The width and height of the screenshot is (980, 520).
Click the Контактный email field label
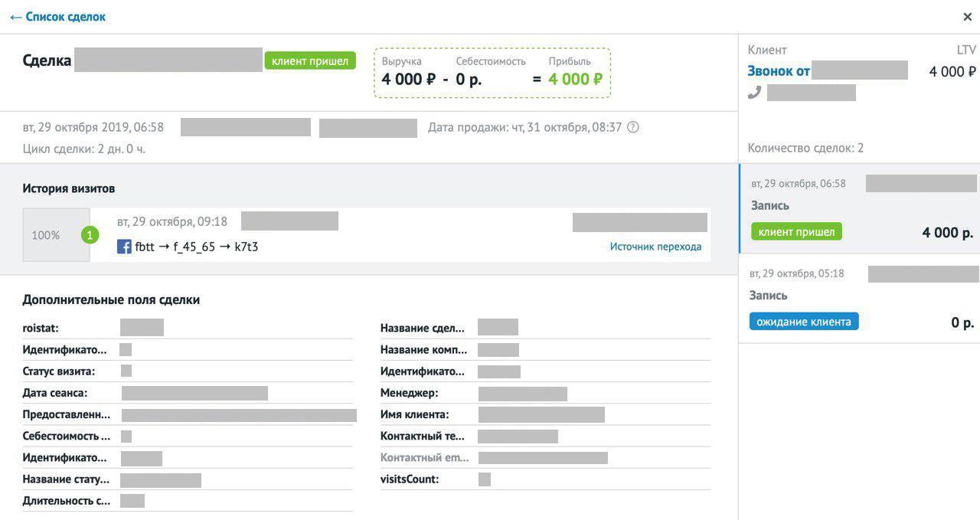click(422, 457)
